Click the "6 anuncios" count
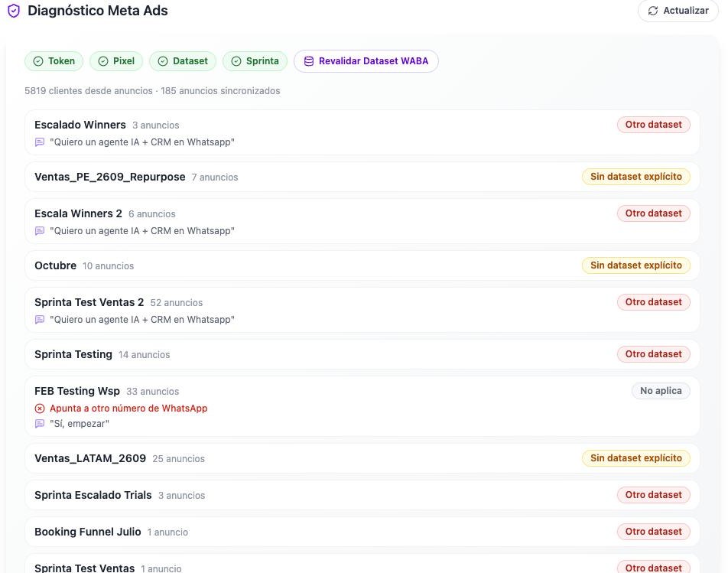This screenshot has width=728, height=573. point(152,214)
